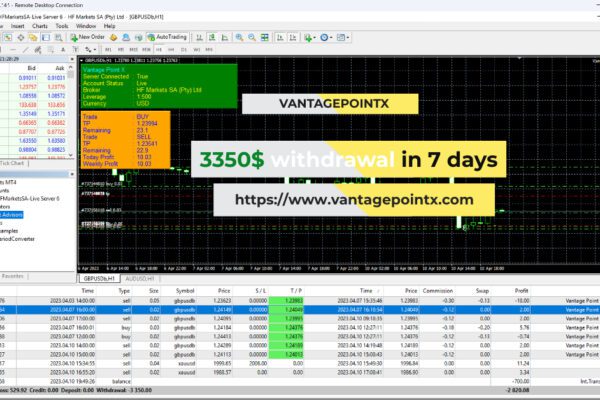Toggle the Navigator folder toolbar icon

(33, 38)
